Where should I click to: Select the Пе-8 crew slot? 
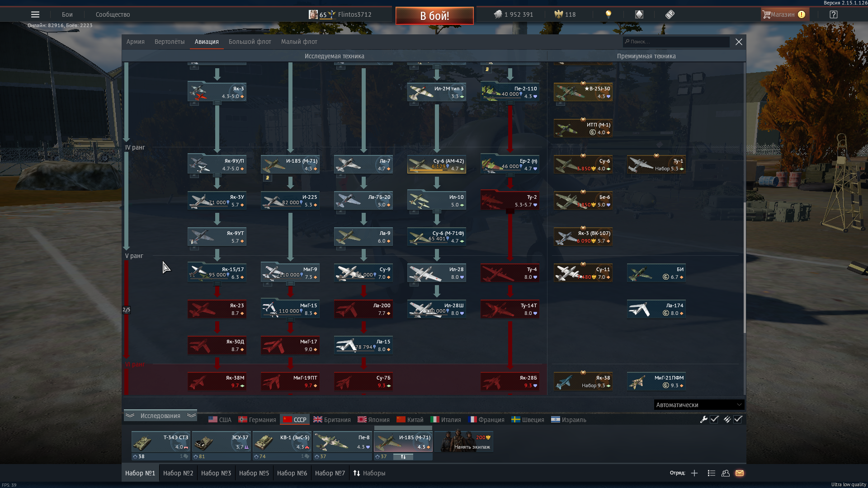tap(343, 441)
